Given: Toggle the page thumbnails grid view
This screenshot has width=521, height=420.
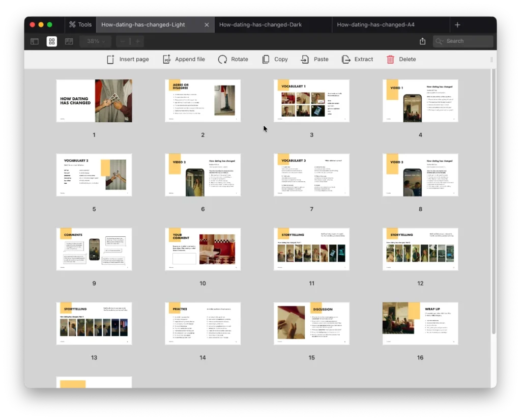Looking at the screenshot, I should click(52, 41).
